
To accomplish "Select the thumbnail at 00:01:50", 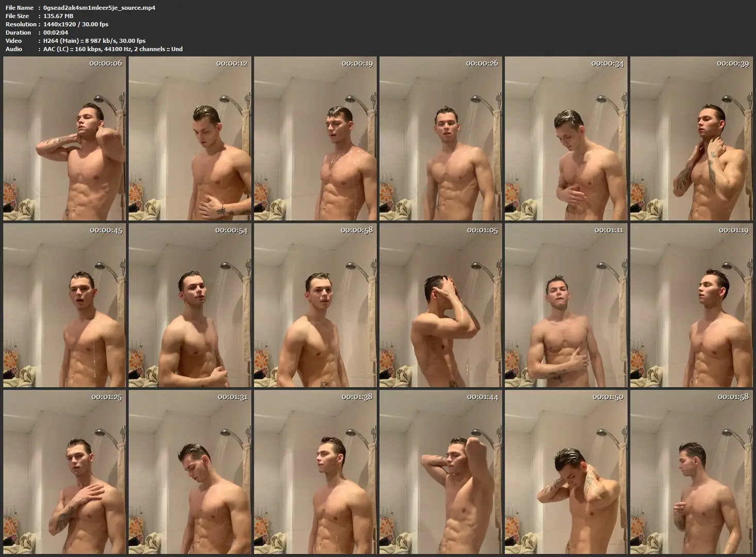I will tap(566, 472).
